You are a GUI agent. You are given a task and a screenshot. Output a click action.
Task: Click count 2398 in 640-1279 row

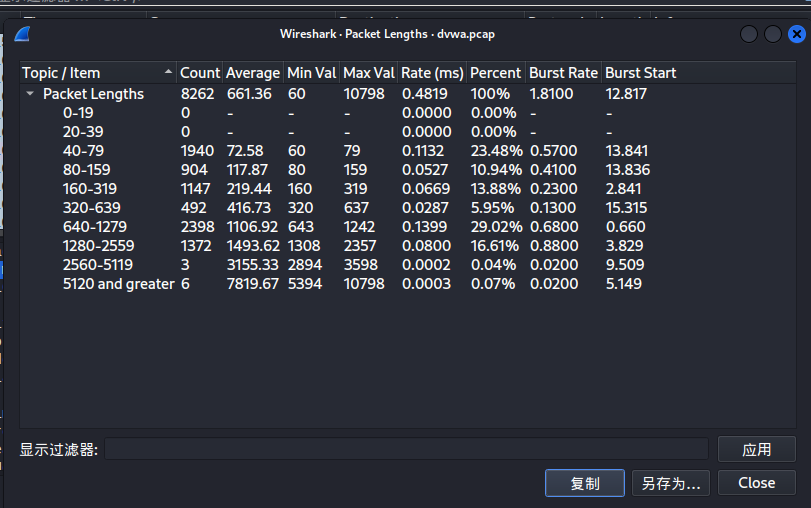click(x=197, y=227)
